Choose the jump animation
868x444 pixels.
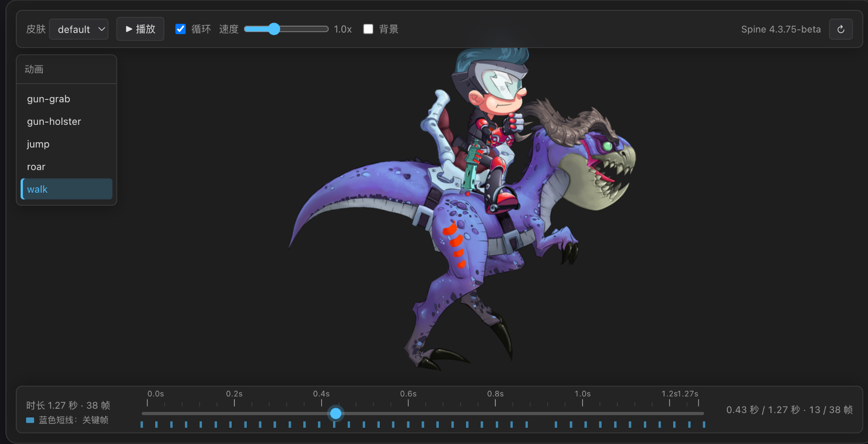67,144
